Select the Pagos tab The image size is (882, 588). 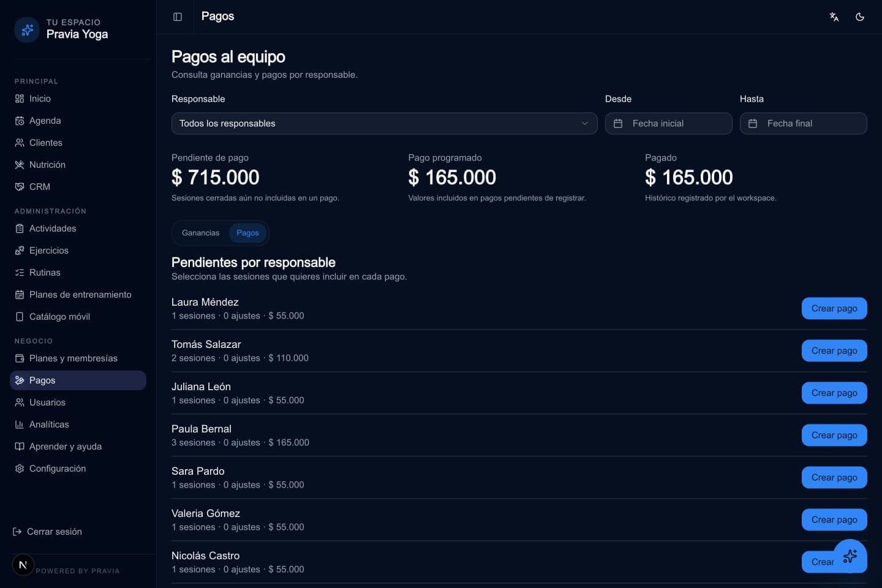247,233
